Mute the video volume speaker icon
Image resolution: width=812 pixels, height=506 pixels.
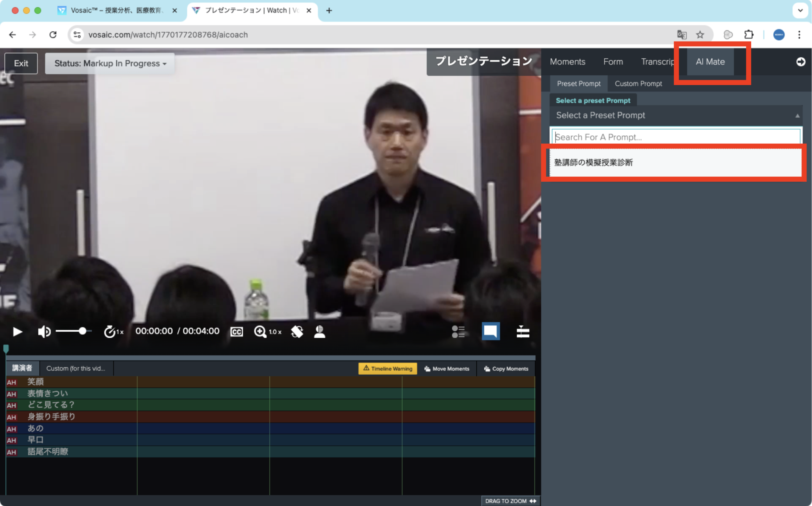click(44, 332)
